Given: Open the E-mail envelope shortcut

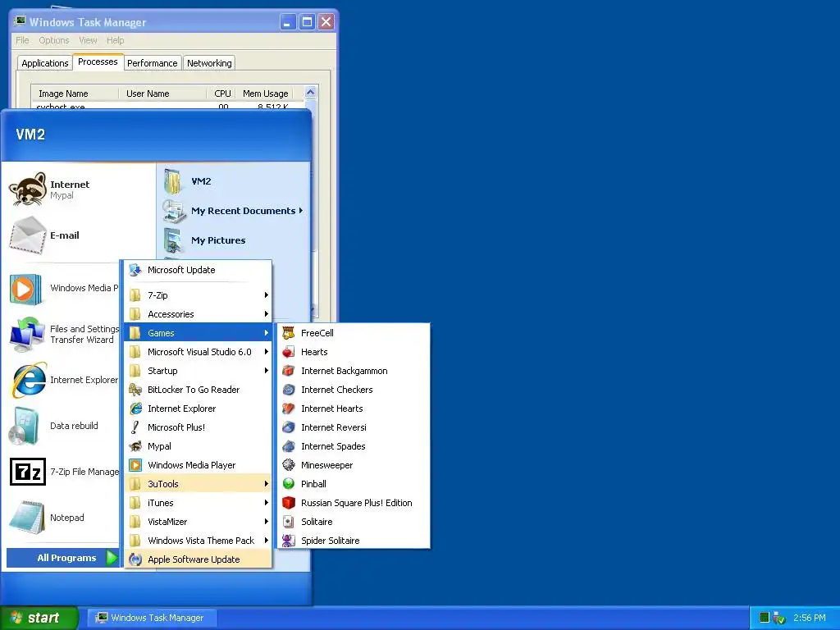Looking at the screenshot, I should pos(79,235).
